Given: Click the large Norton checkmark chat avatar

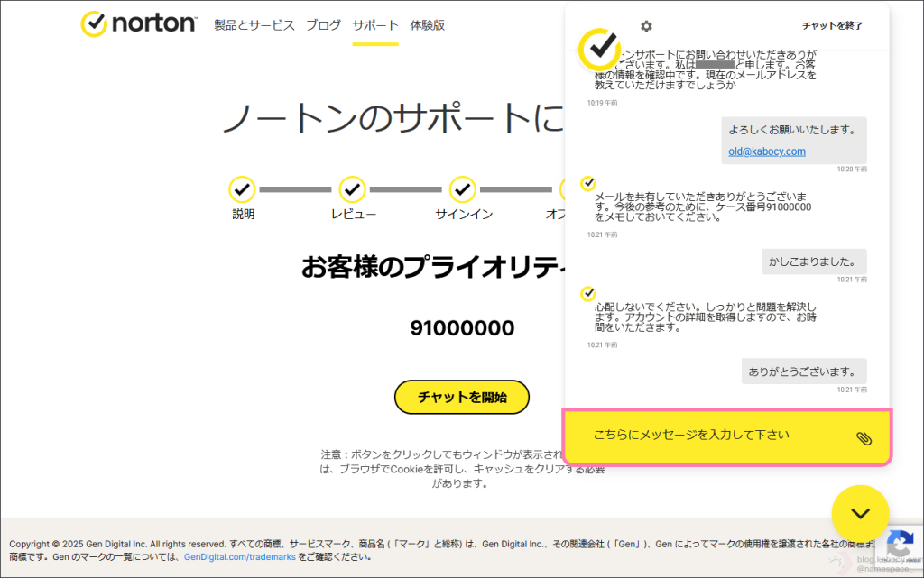Looking at the screenshot, I should pos(600,50).
